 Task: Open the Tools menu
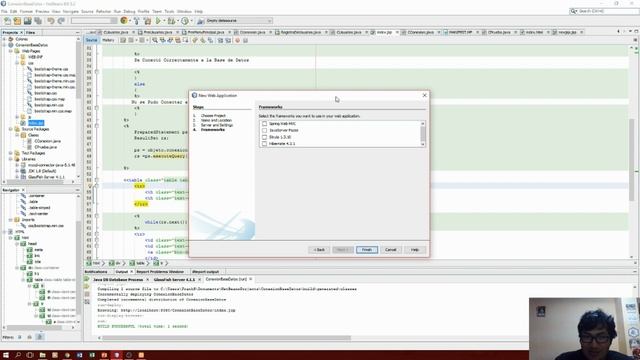pyautogui.click(x=169, y=11)
